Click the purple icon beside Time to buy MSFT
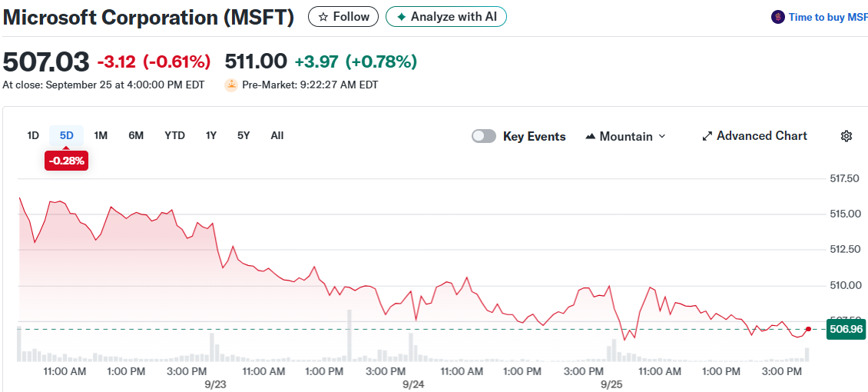Screen dimensions: 868x392 tap(778, 17)
